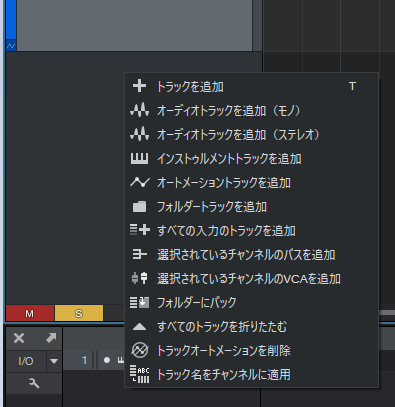
Task: Click the VCA fader icon
Action: click(139, 278)
